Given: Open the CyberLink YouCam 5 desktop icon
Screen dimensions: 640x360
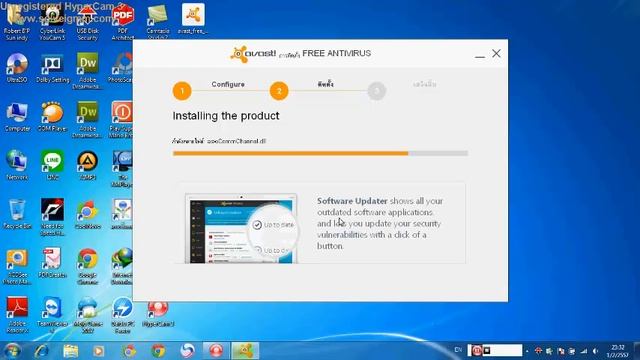Looking at the screenshot, I should point(52,22).
